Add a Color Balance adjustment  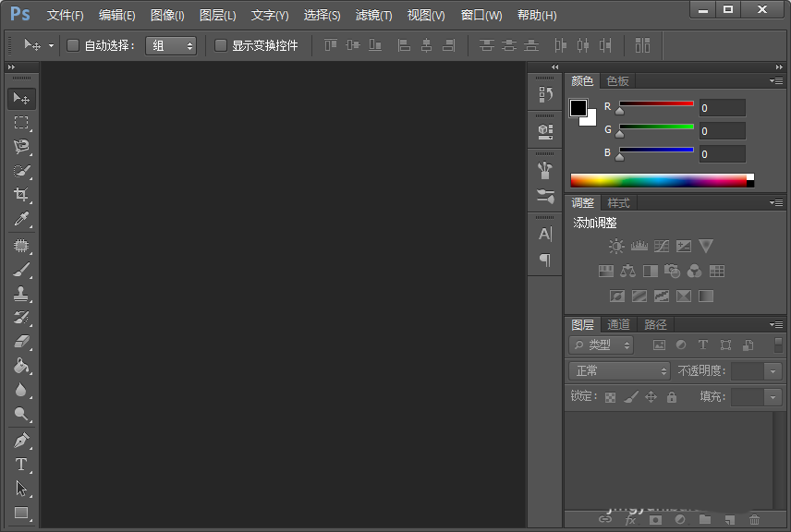[628, 272]
